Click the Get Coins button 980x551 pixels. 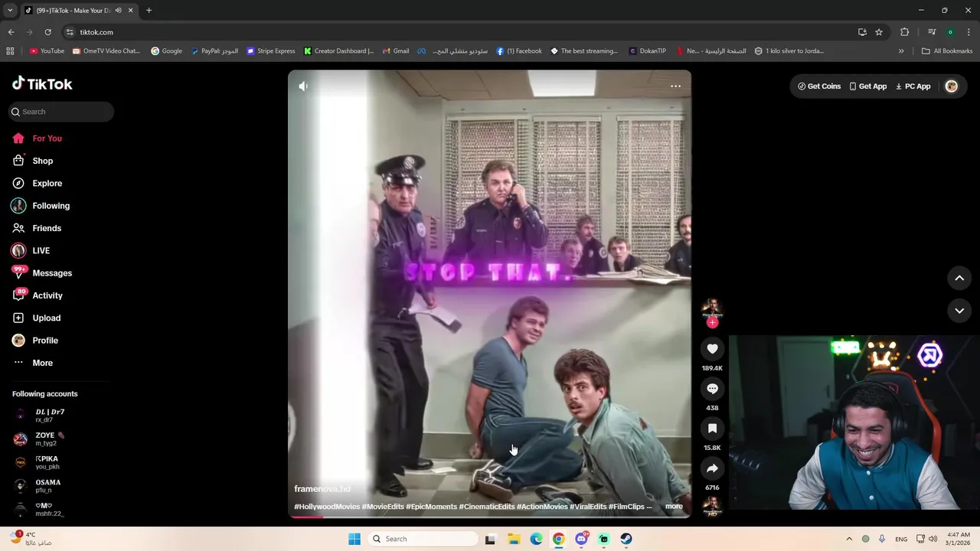[x=819, y=86]
